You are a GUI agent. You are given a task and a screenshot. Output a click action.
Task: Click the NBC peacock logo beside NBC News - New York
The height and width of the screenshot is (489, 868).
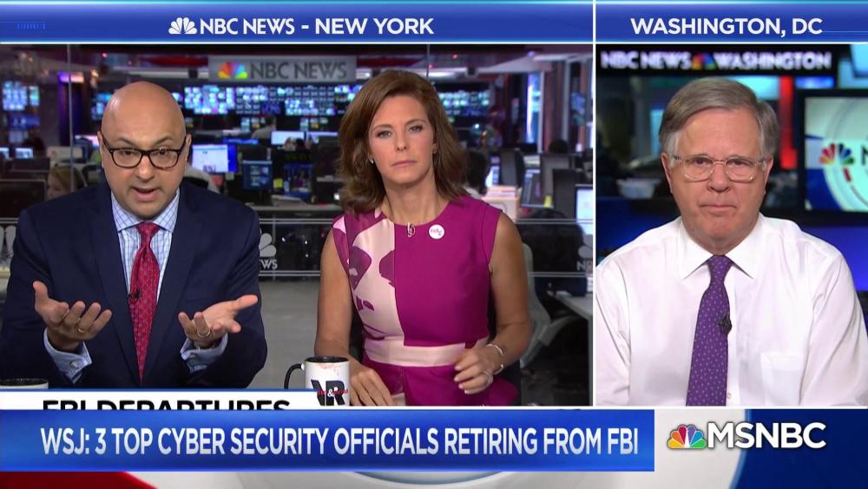click(182, 26)
